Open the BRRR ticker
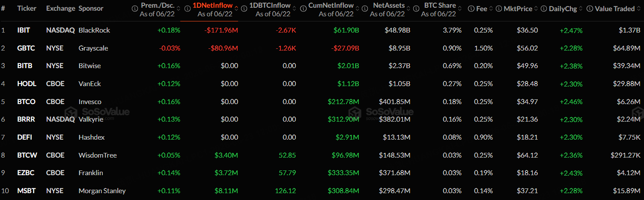 click(x=26, y=119)
